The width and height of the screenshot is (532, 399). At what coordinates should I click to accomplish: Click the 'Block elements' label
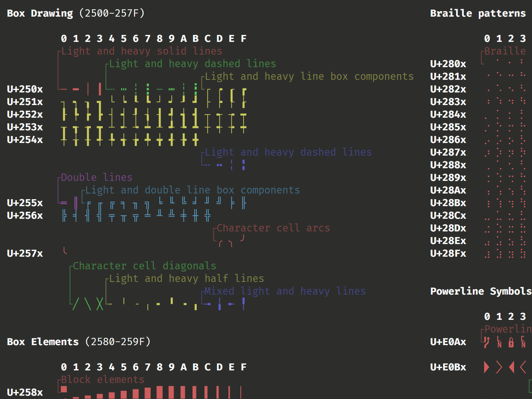(x=103, y=380)
